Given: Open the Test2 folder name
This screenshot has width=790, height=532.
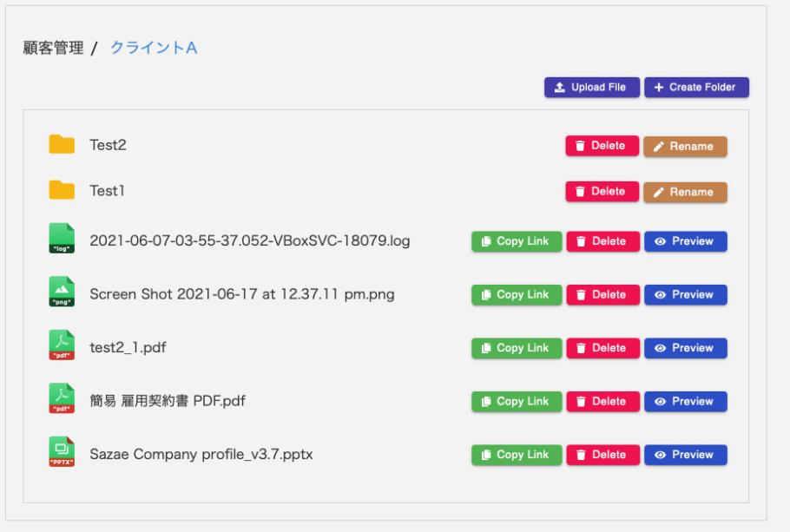Looking at the screenshot, I should click(x=108, y=145).
